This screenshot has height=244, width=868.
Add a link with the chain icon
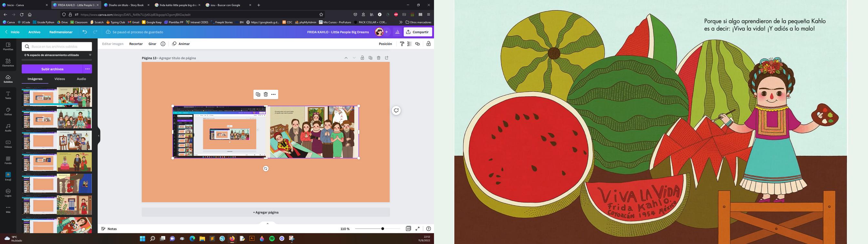(418, 44)
